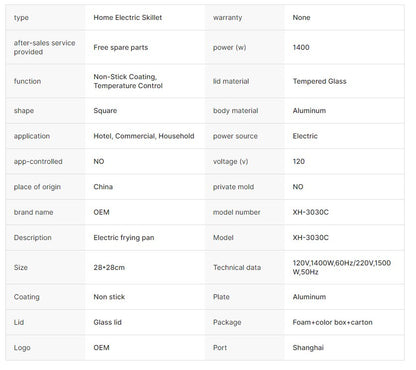
Task: Click the power value '1400'
Action: 301,48
